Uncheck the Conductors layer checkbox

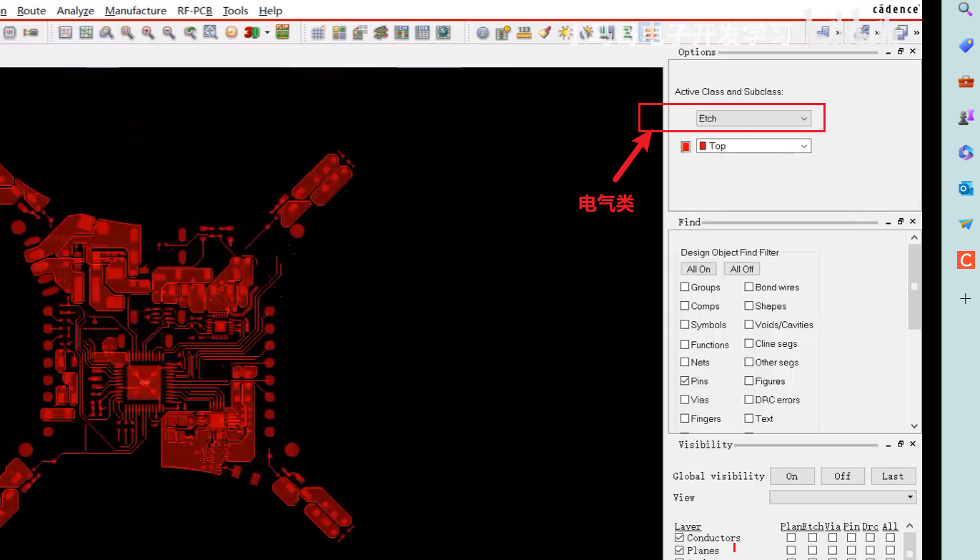coord(680,538)
